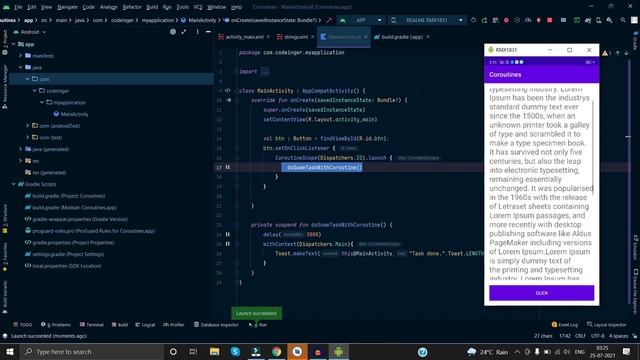Click Windows Start button
The height and width of the screenshot is (360, 640).
[x=9, y=351]
